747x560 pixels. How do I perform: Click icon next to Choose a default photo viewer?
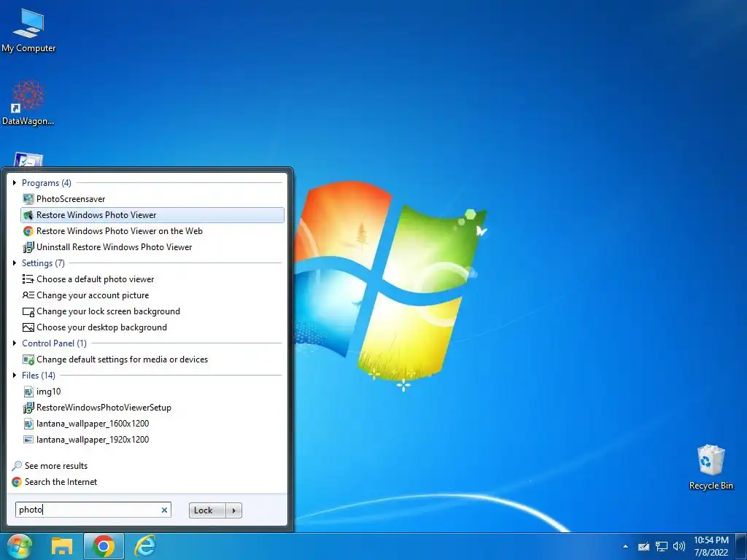[28, 279]
